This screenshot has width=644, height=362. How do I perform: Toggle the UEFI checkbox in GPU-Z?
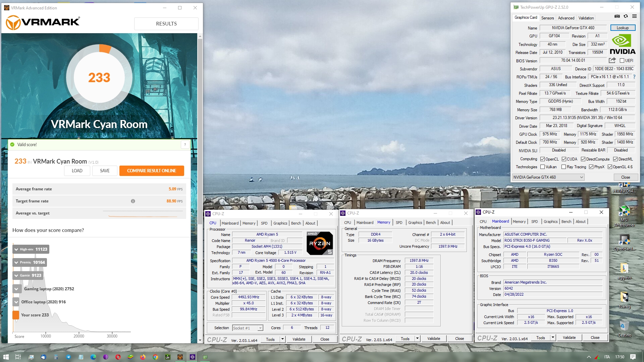point(622,61)
